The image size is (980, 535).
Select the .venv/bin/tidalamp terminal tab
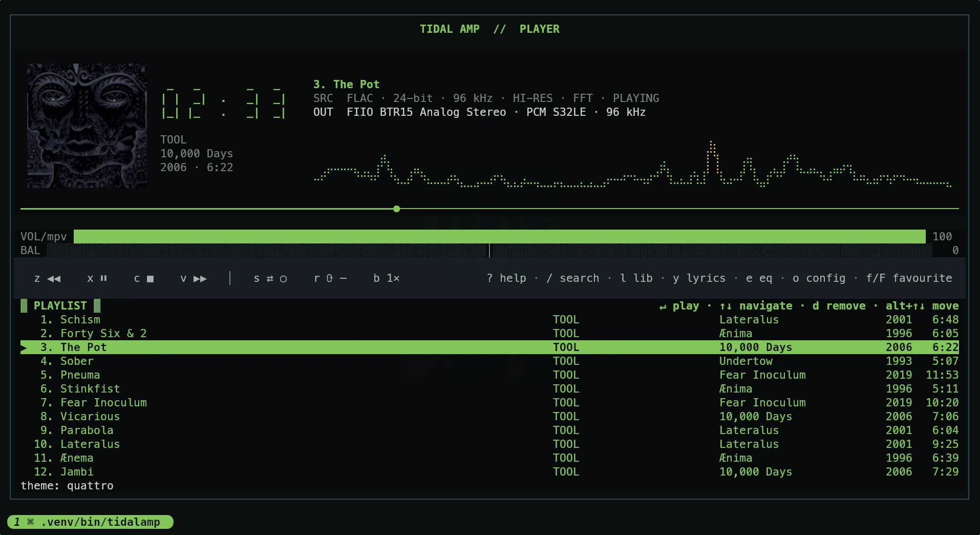91,522
